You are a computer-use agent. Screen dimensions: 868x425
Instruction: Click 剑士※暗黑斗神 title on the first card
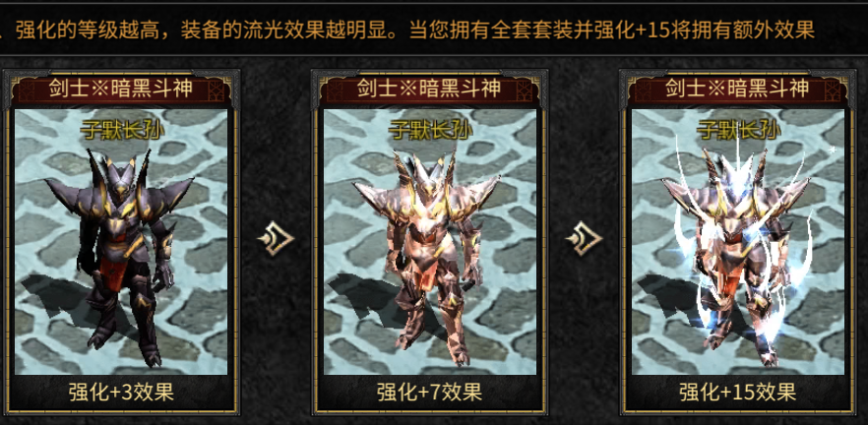pyautogui.click(x=121, y=88)
